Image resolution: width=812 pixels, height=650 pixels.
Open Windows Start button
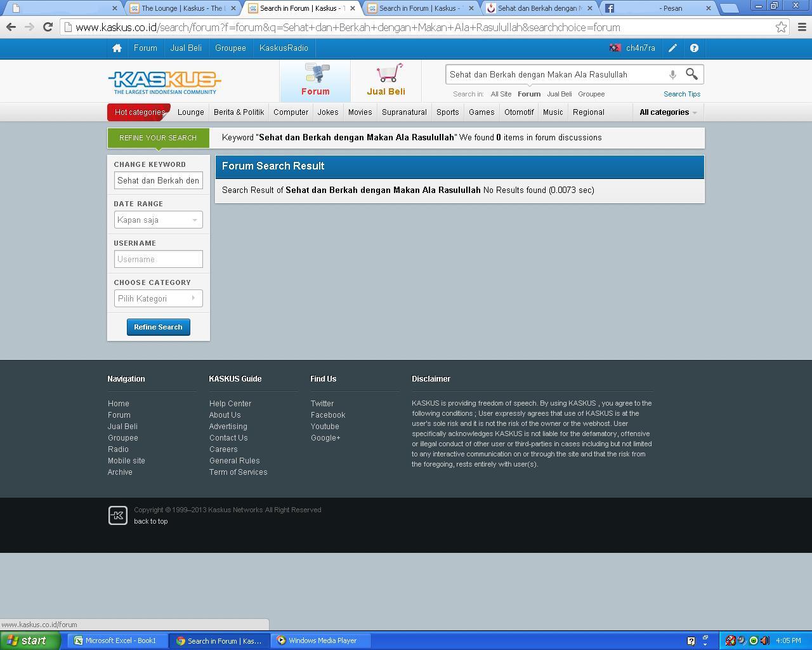point(30,640)
